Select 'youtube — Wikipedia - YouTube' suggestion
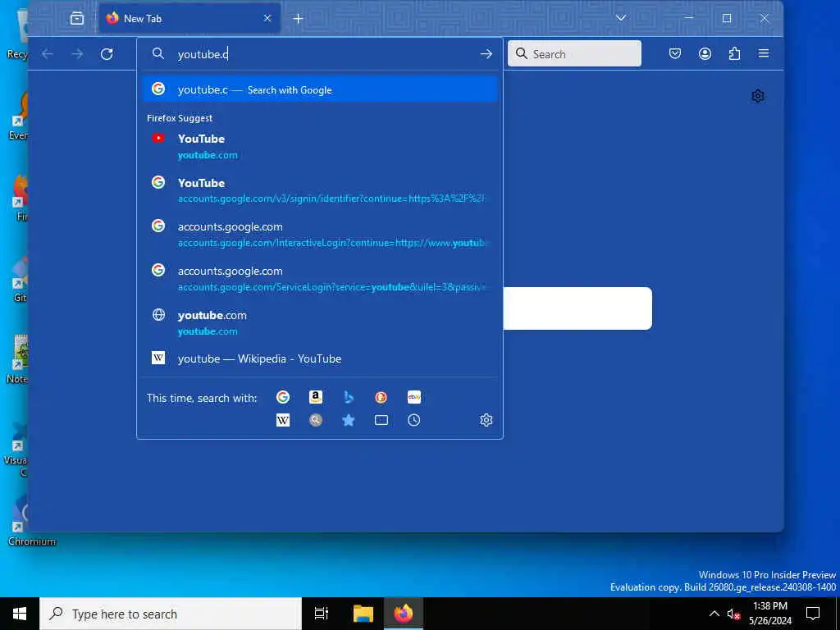The image size is (840, 630). [320, 358]
